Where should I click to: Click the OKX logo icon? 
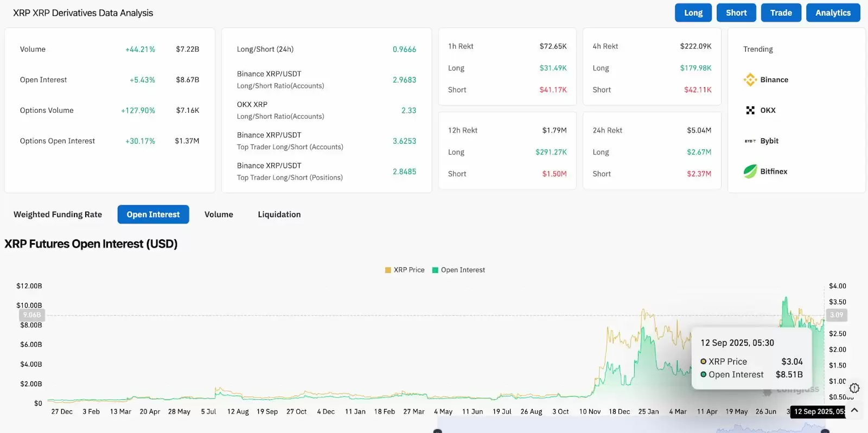(x=750, y=110)
